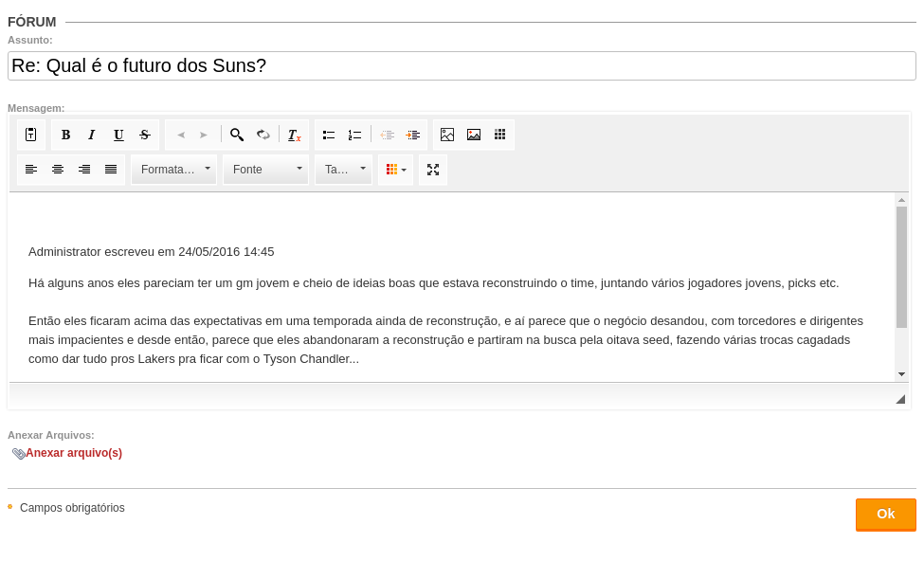The height and width of the screenshot is (561, 924).
Task: Click the first Insert Image icon
Action: [x=447, y=135]
